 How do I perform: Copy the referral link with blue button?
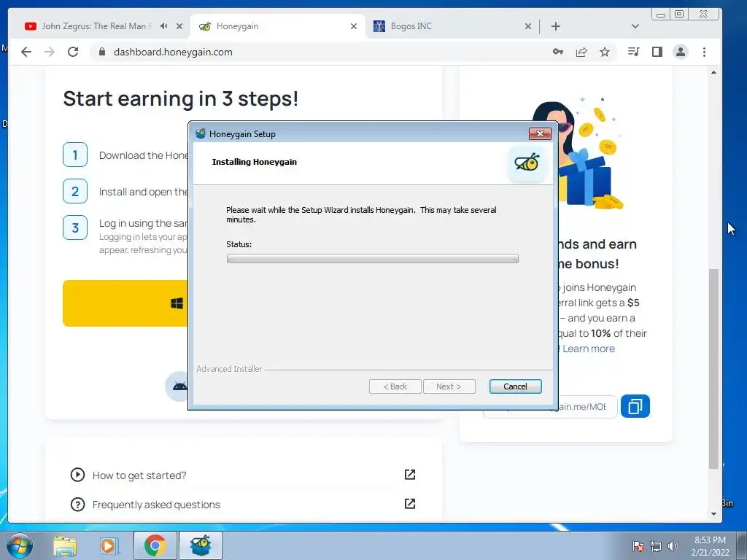pyautogui.click(x=635, y=406)
